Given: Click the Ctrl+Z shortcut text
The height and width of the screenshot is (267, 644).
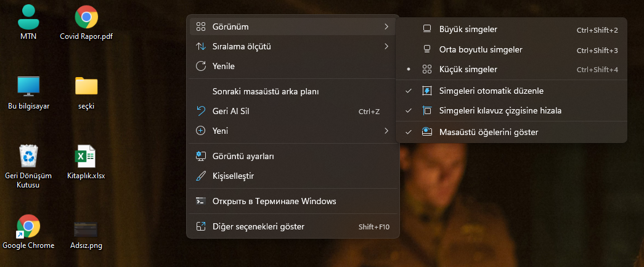Looking at the screenshot, I should coord(369,112).
